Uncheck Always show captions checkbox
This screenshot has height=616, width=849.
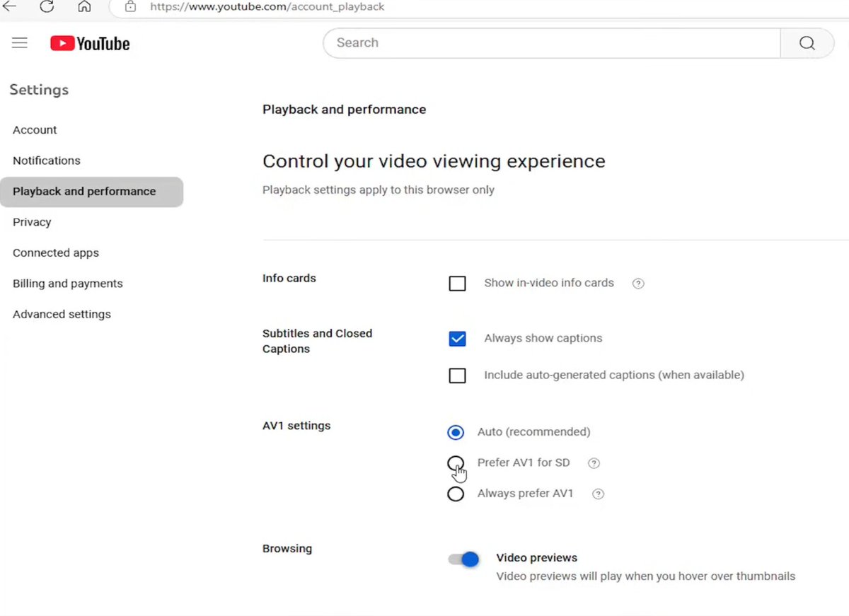pos(458,339)
